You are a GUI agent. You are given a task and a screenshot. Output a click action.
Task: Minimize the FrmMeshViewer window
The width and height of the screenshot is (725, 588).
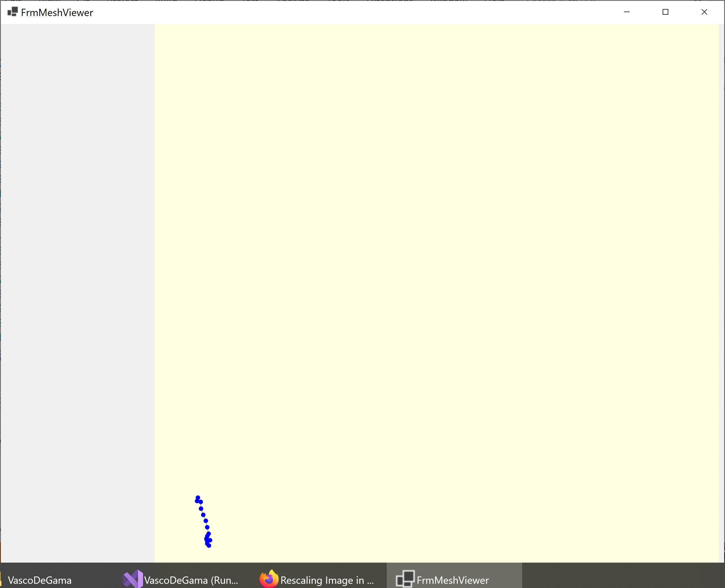[627, 12]
